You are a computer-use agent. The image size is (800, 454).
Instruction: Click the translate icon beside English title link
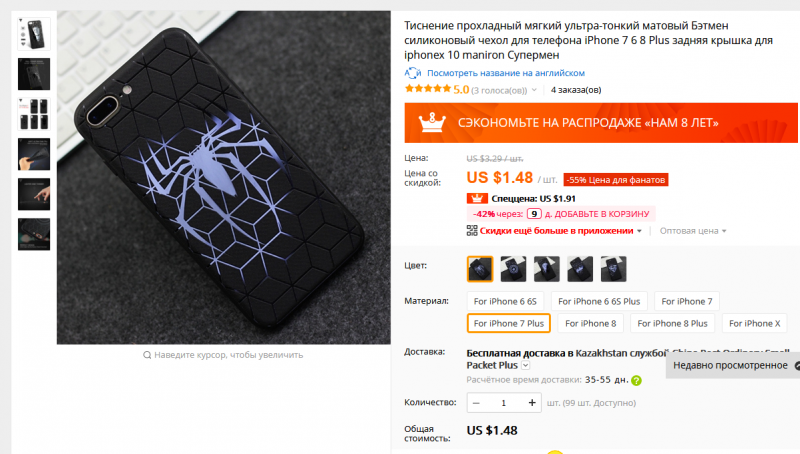[x=413, y=73]
